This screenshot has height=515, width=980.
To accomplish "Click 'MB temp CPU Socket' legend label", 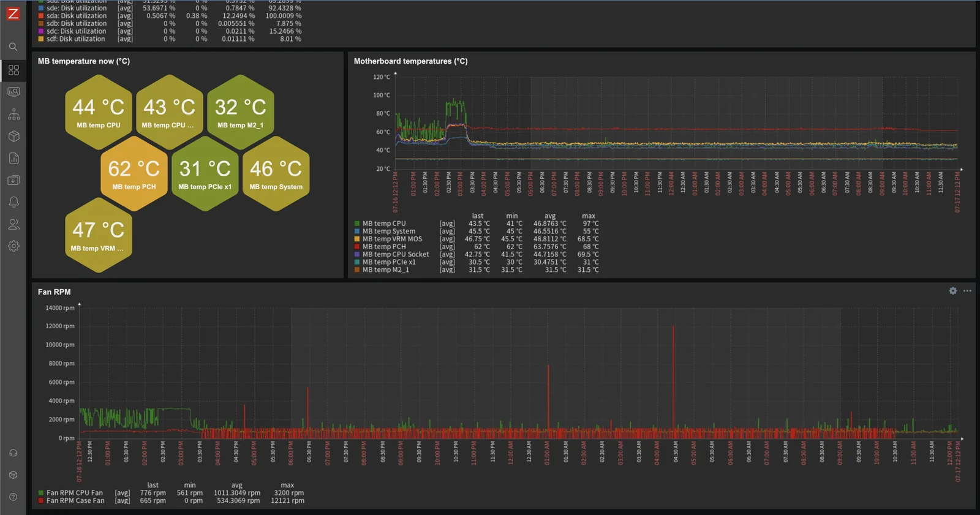I will coord(396,255).
